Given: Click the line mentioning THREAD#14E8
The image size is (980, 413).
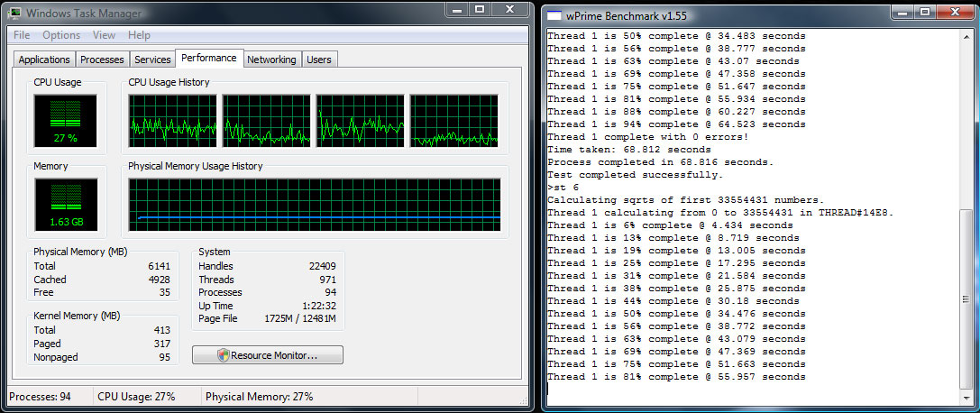Looking at the screenshot, I should tap(720, 213).
